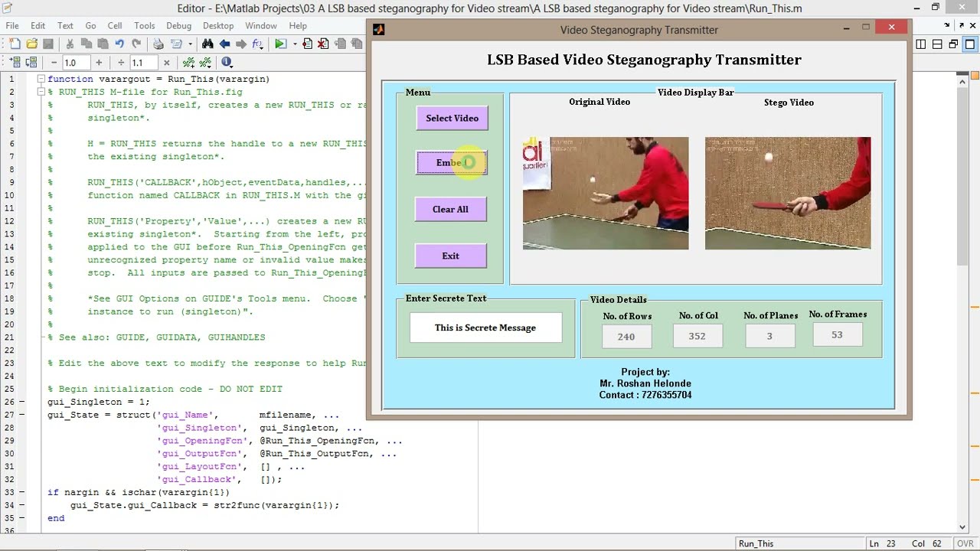Run Run_This.m with the green play icon
Screen dimensions: 980x551
pyautogui.click(x=280, y=44)
